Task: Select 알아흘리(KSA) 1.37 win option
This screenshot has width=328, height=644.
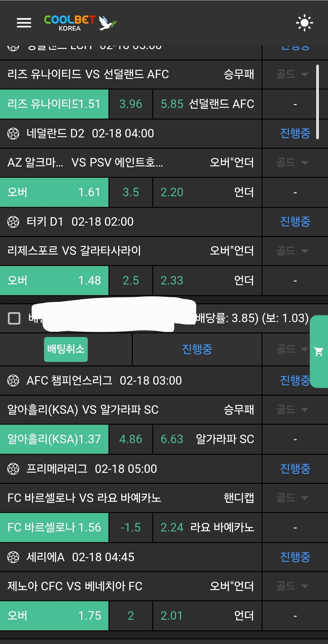Action: click(54, 439)
